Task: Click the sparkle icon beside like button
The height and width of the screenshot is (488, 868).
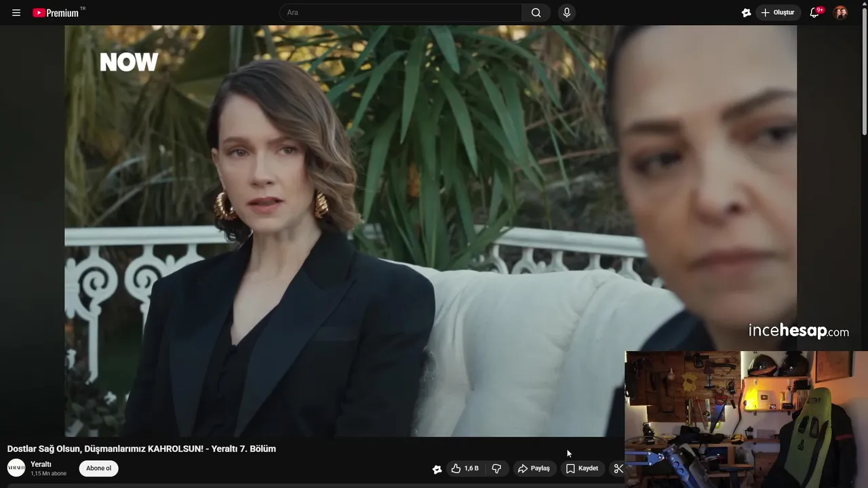Action: [437, 469]
